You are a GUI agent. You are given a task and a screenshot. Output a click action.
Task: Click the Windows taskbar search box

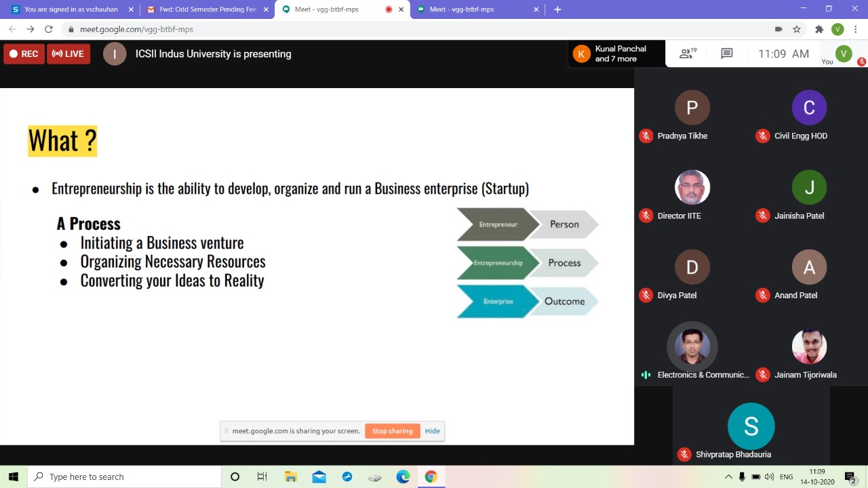point(125,476)
